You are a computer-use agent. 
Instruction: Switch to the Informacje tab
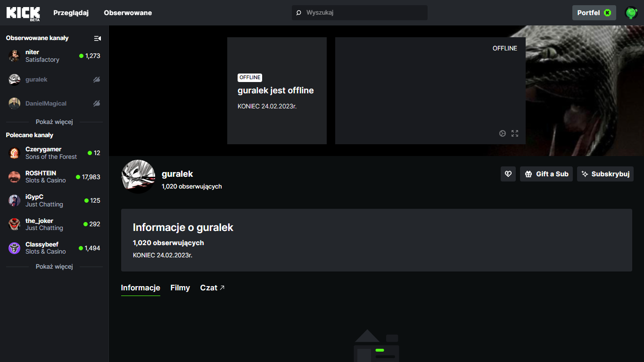[x=140, y=288]
